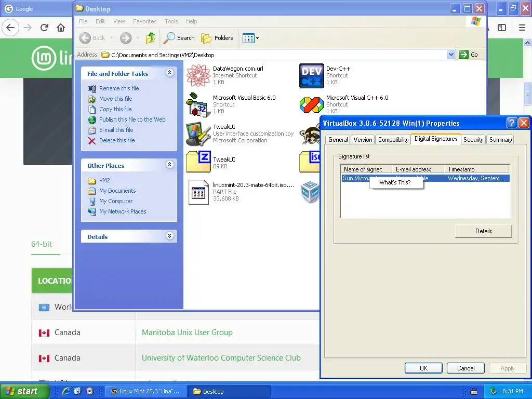The image size is (532, 399).
Task: Select Microsoft Visual Basic 6.0 icon
Action: click(x=198, y=105)
